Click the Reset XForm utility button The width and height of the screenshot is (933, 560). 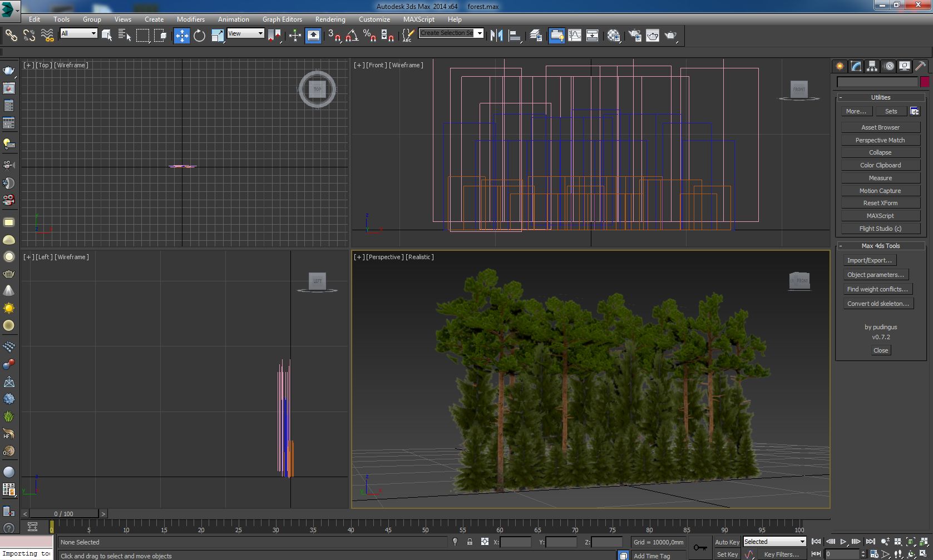pos(880,204)
